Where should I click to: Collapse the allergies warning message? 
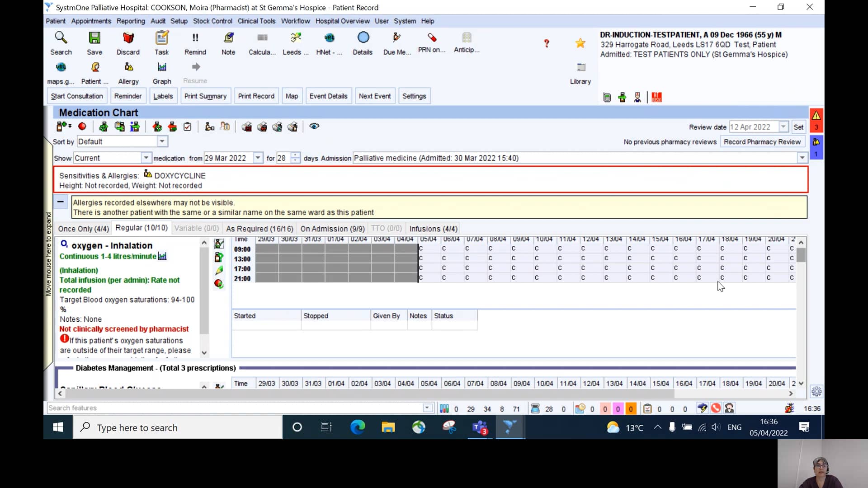pos(61,202)
